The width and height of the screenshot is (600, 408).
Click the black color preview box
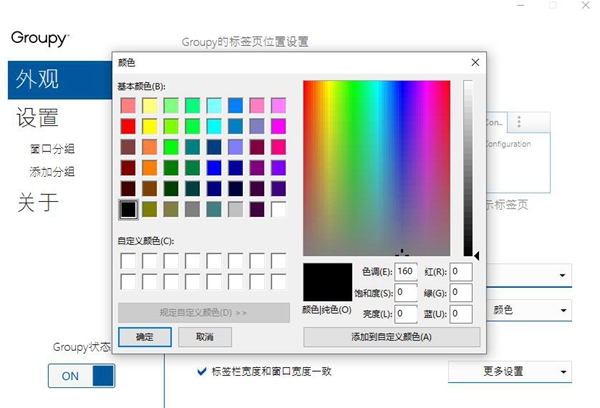pos(328,282)
